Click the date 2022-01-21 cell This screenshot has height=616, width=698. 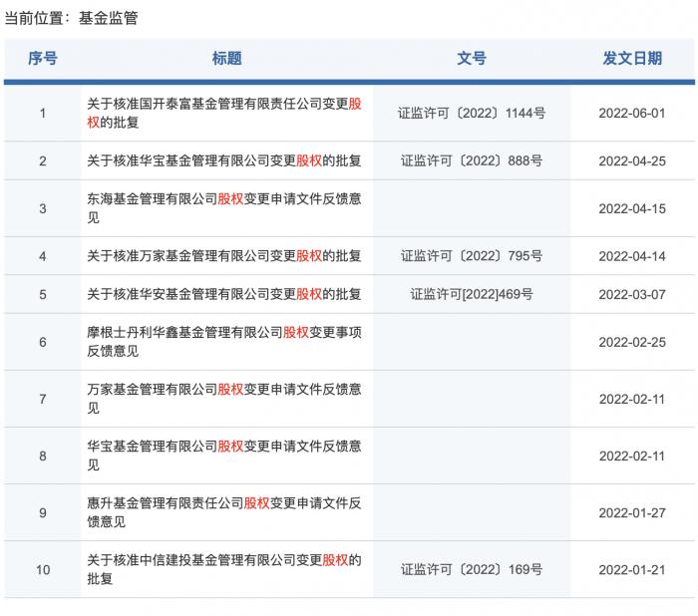coord(631,570)
